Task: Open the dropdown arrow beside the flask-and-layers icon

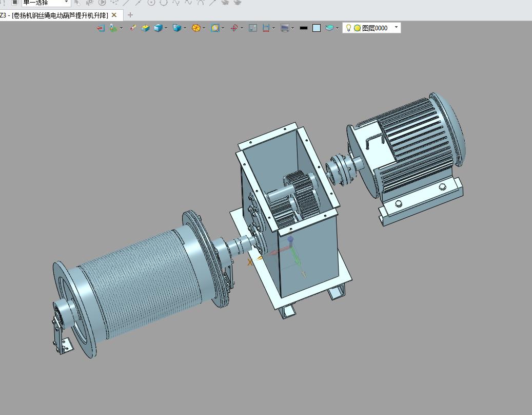Action: pos(121,28)
